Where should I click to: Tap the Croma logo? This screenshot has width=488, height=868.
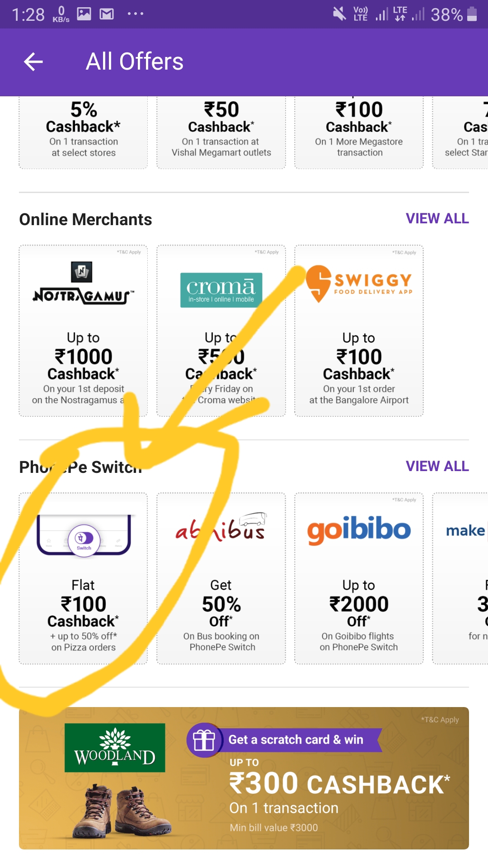[x=221, y=290]
